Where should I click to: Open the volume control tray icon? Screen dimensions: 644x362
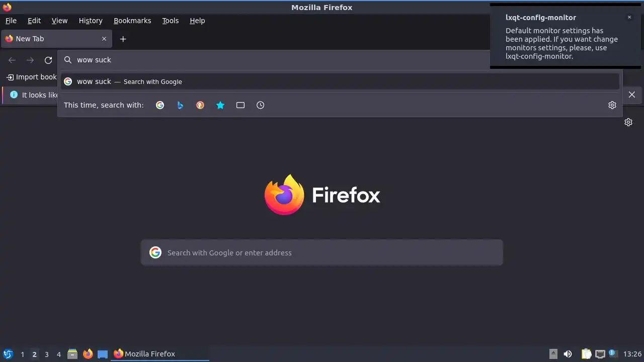point(568,354)
